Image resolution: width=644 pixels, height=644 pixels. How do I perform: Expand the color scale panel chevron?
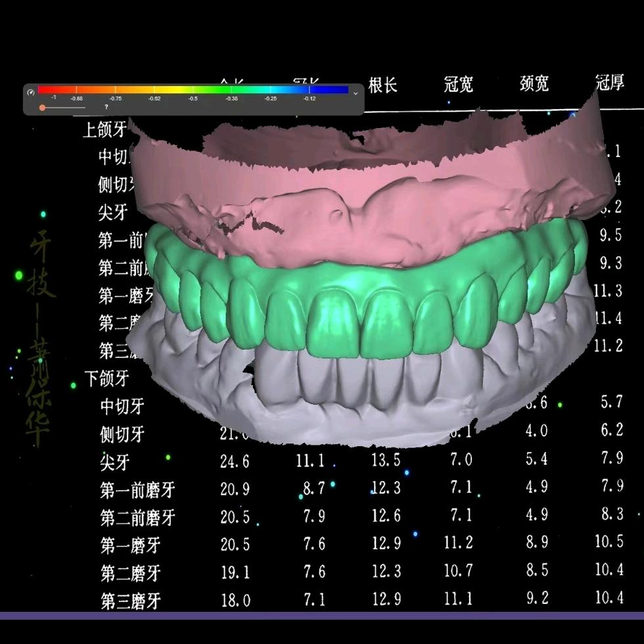pos(356,93)
